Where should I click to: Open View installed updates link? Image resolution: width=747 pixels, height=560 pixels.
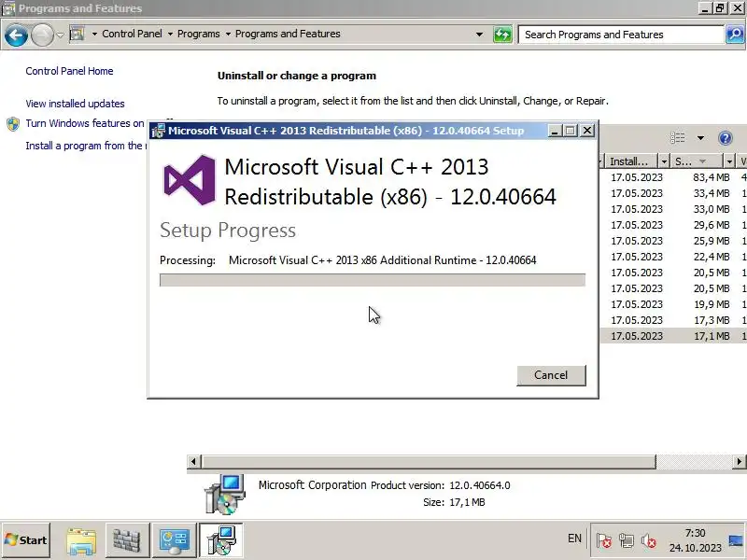coord(76,104)
